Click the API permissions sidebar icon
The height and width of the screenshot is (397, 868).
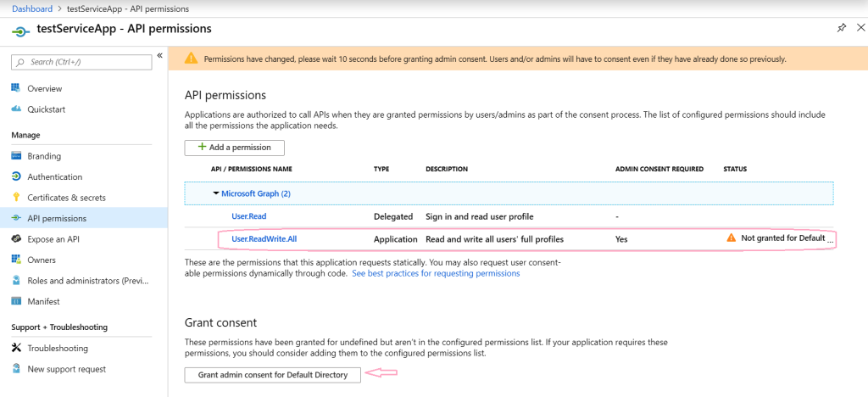point(16,218)
